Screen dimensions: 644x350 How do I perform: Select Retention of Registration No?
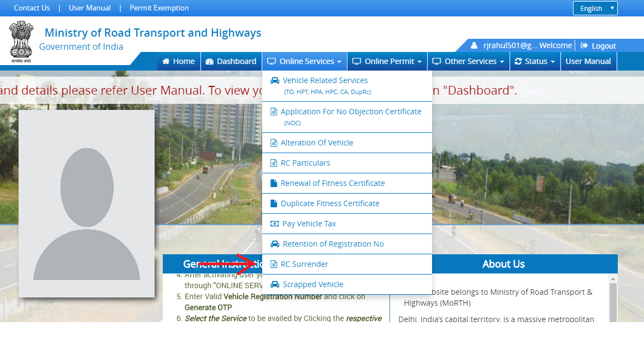click(x=347, y=244)
